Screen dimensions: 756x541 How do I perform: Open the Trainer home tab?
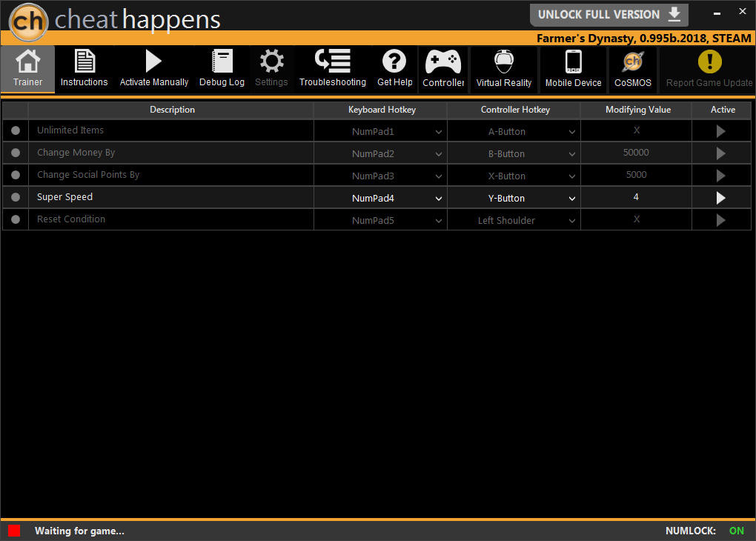(27, 68)
